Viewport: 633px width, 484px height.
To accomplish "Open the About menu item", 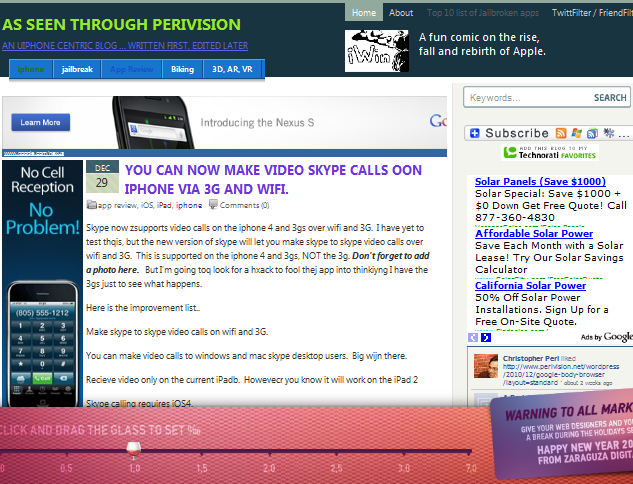I will pos(401,13).
